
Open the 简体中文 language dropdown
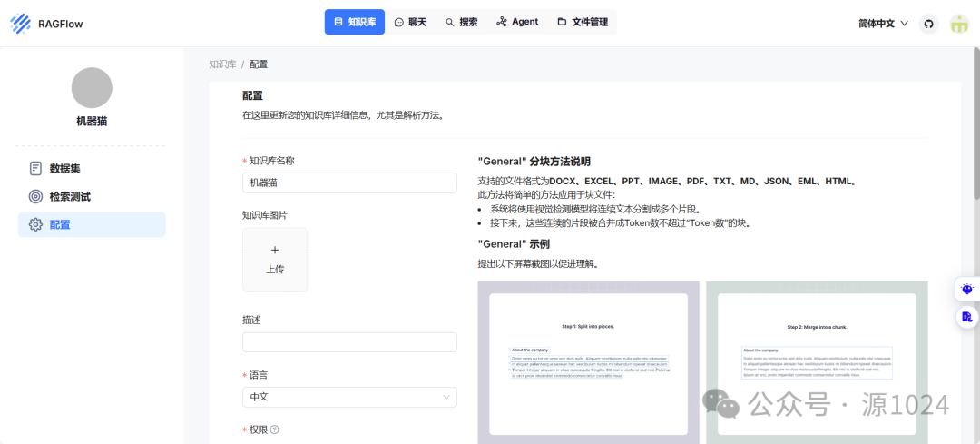click(883, 24)
